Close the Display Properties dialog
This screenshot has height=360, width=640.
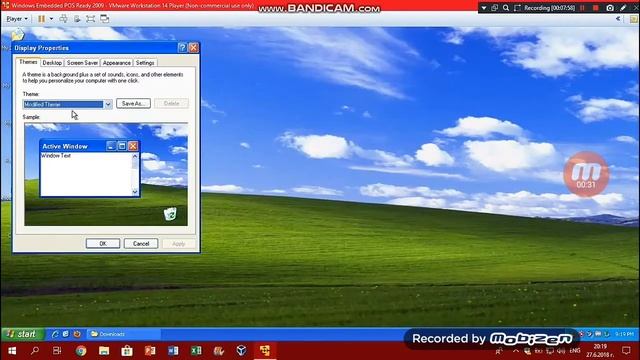click(193, 48)
